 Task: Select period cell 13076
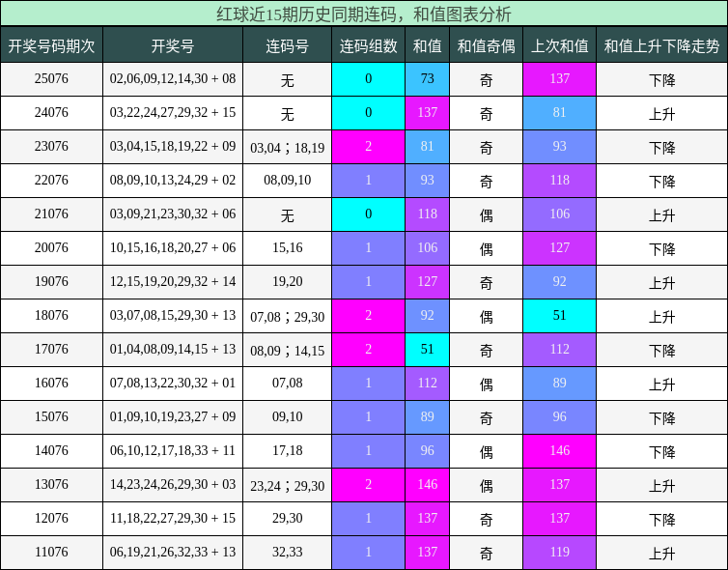[51, 485]
